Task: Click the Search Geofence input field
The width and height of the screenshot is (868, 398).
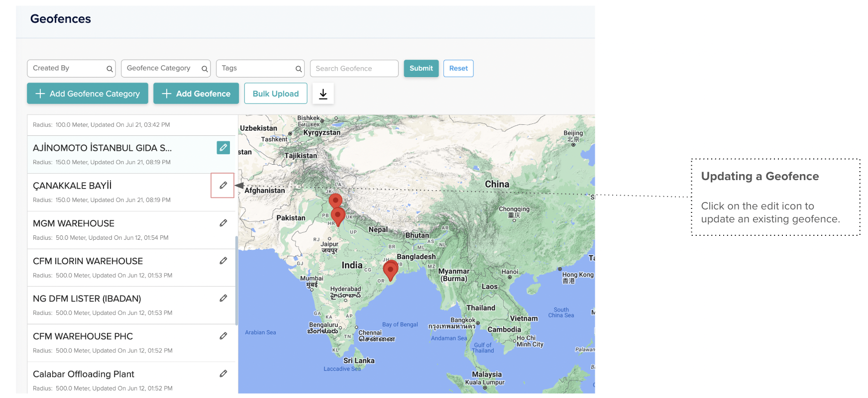Action: point(354,69)
